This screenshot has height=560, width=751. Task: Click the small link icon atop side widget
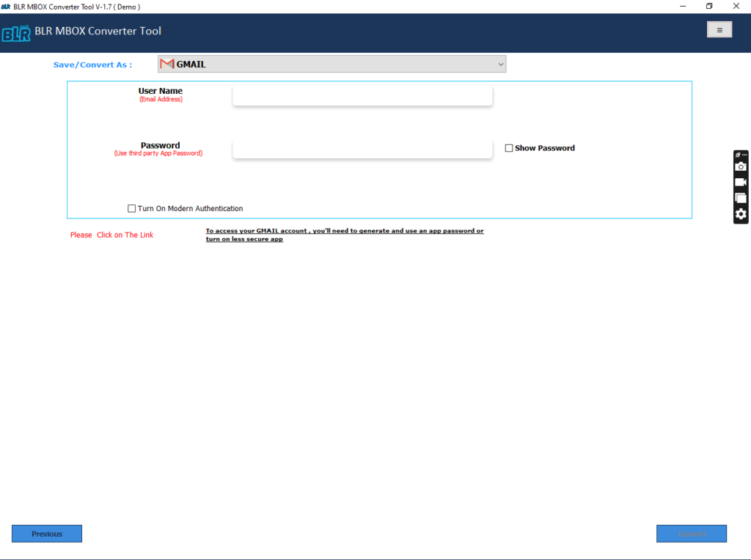click(738, 155)
